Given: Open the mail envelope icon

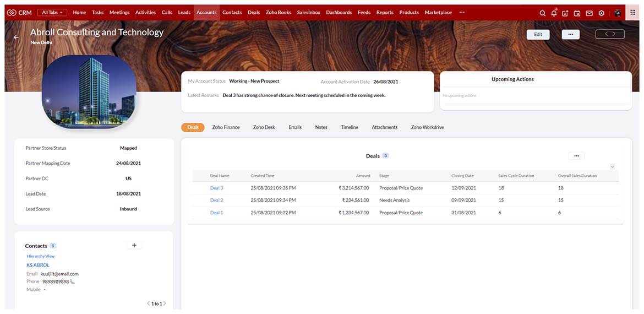Looking at the screenshot, I should tap(589, 13).
